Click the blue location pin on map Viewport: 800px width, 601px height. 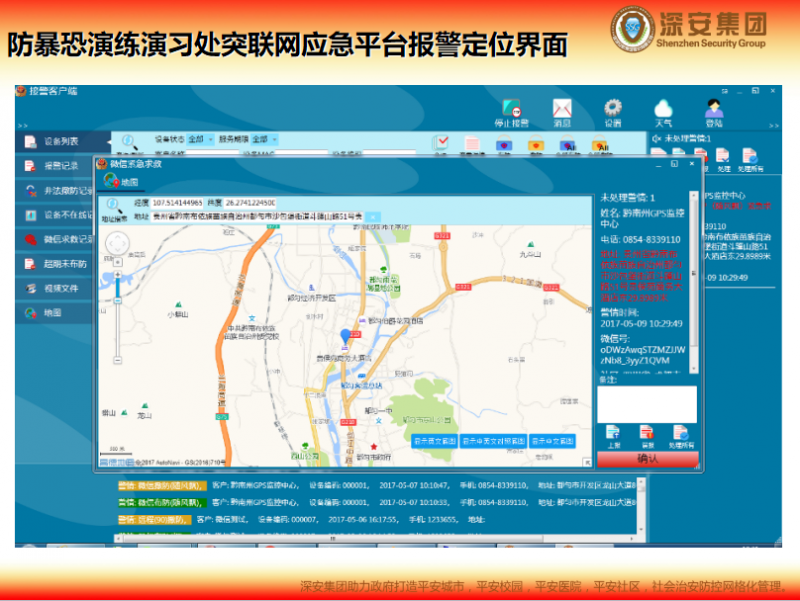coord(346,336)
